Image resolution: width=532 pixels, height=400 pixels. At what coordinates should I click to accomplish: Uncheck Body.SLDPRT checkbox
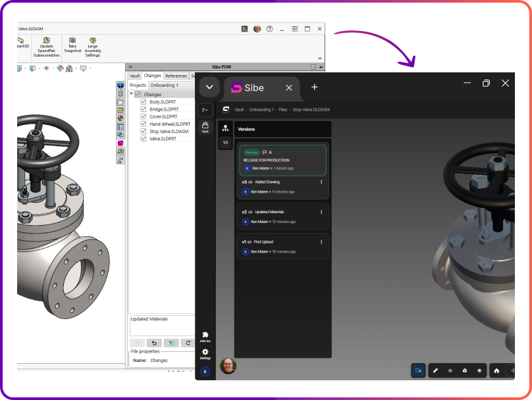tap(144, 102)
